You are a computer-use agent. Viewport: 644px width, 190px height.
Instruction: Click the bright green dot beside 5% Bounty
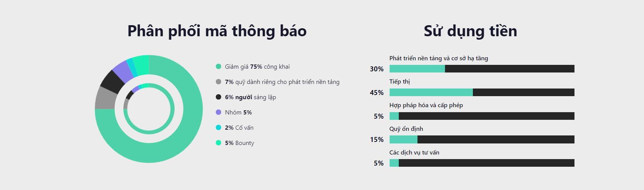pyautogui.click(x=218, y=143)
